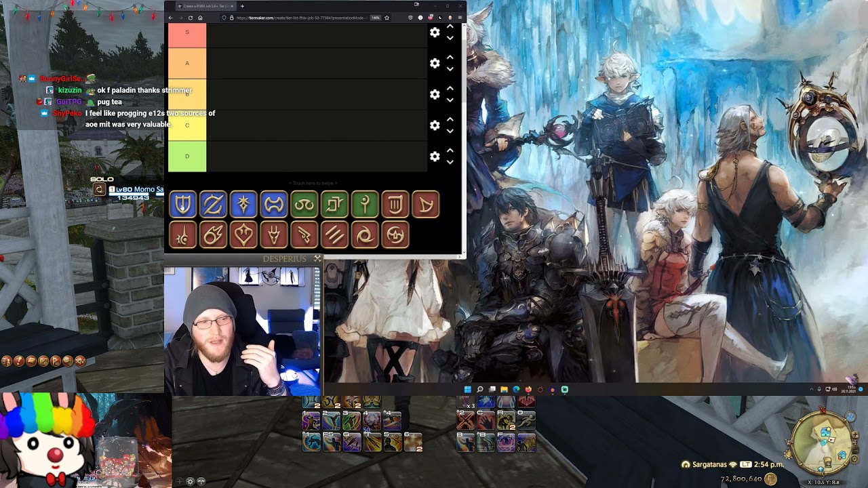The height and width of the screenshot is (488, 868).
Task: Move the C tier row down
Action: point(450,131)
